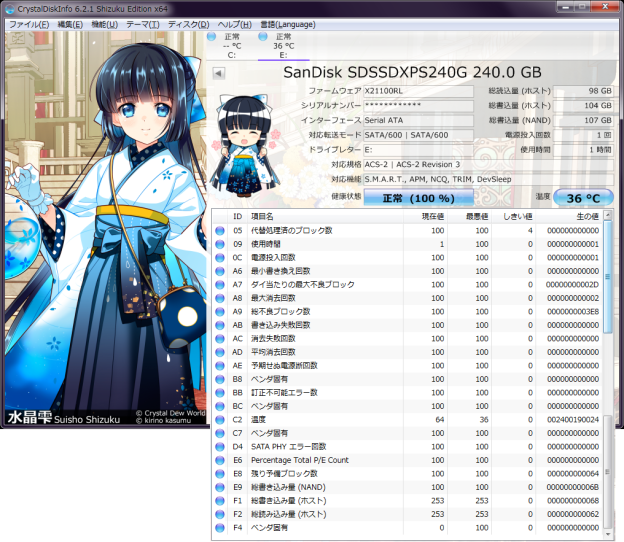Click the previous disk arrow button
This screenshot has height=542, width=624.
point(218,73)
